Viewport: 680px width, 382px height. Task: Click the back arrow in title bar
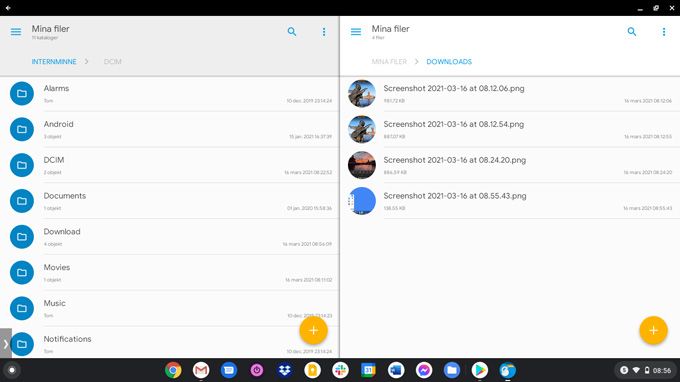[x=8, y=8]
